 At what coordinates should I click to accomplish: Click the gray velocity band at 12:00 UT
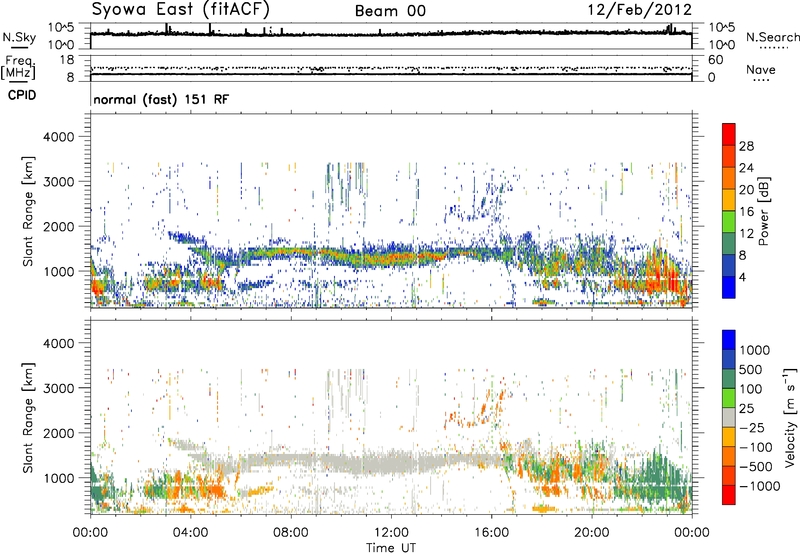tap(391, 462)
